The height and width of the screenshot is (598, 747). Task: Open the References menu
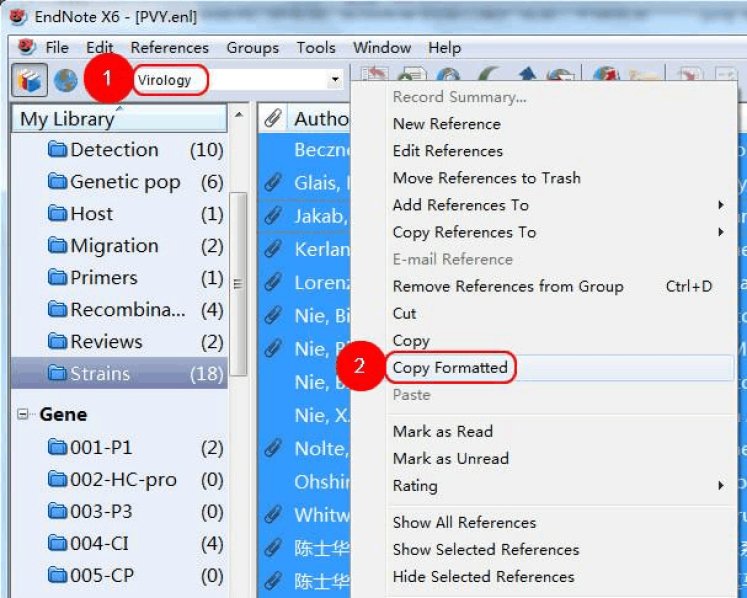click(x=169, y=48)
